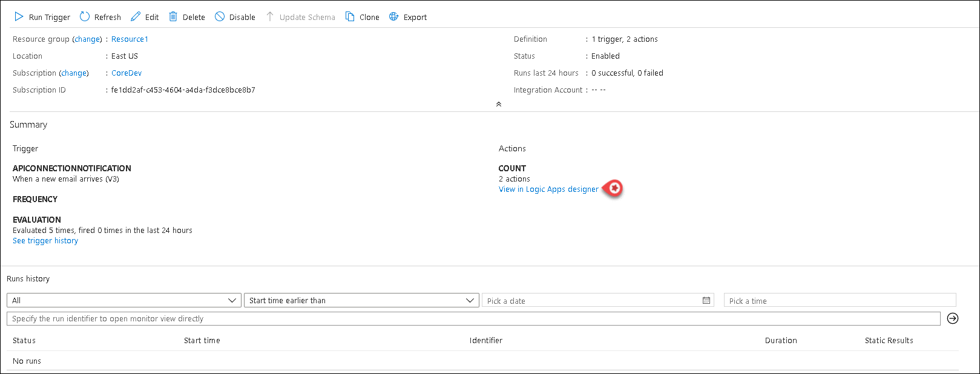This screenshot has width=980, height=374.
Task: Open the Resource1 resource group link
Action: coord(130,39)
